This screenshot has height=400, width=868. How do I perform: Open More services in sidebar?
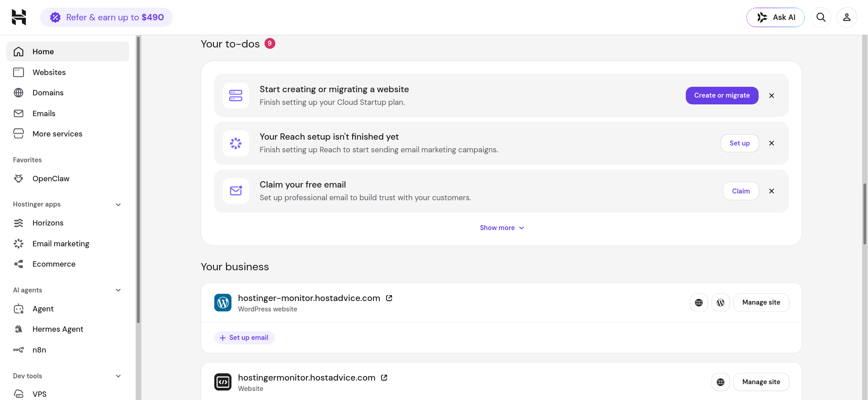[x=68, y=134]
